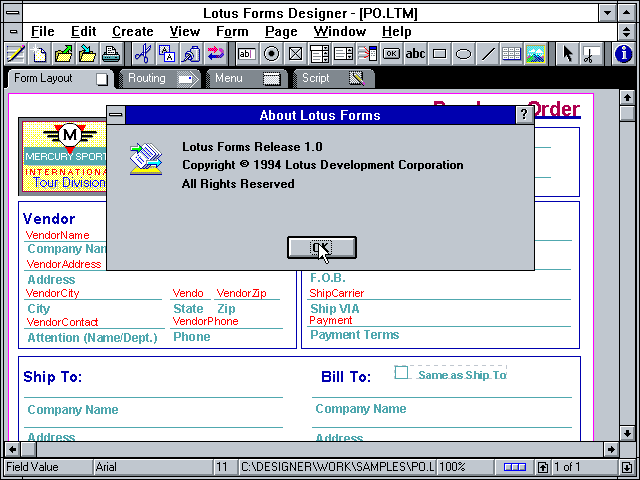
Task: Select the drop-down box creation tool
Action: point(343,54)
